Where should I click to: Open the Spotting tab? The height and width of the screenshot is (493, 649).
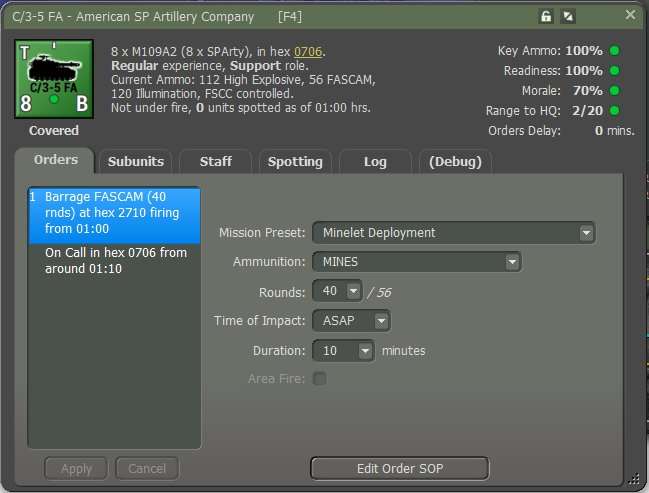295,161
